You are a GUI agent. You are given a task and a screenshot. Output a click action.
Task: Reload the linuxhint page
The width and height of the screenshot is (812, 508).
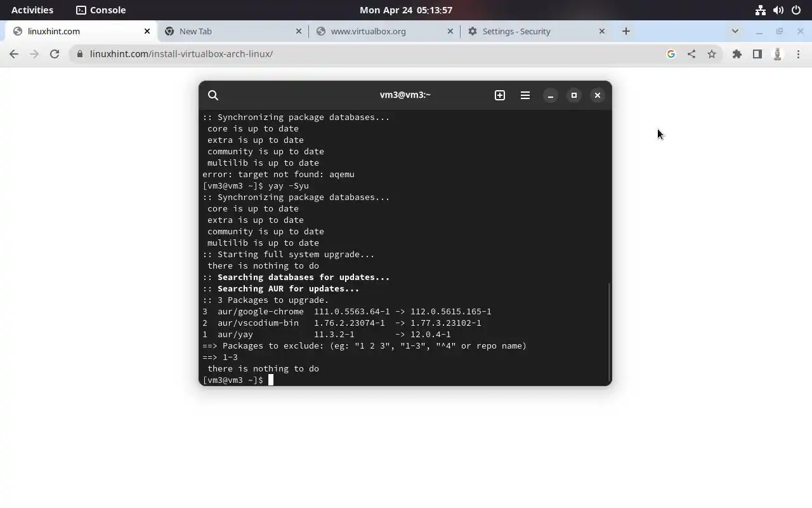click(55, 54)
